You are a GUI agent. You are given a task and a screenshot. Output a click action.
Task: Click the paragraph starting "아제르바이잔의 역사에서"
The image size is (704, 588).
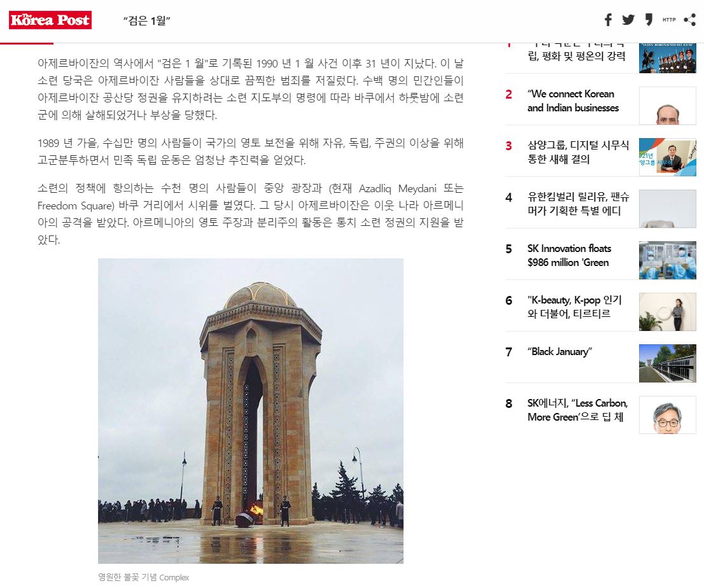[x=251, y=89]
